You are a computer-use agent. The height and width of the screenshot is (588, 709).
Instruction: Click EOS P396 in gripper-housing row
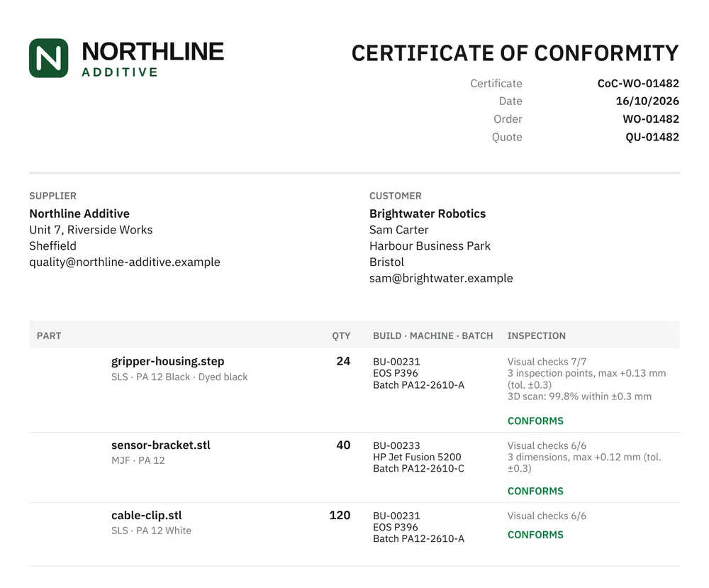pyautogui.click(x=395, y=373)
